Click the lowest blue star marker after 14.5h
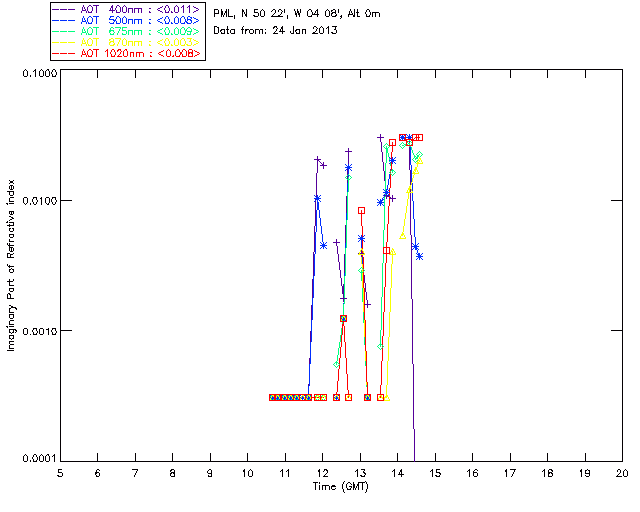 pos(420,256)
